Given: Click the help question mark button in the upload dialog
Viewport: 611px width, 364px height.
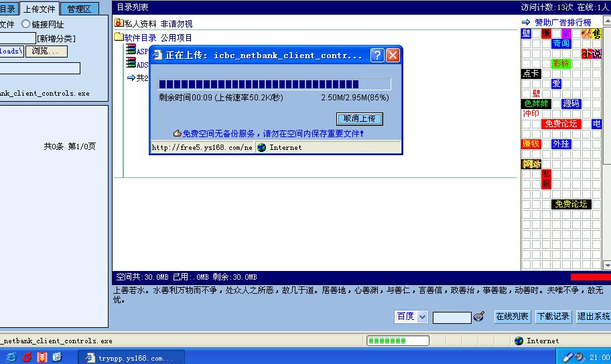Looking at the screenshot, I should [377, 56].
